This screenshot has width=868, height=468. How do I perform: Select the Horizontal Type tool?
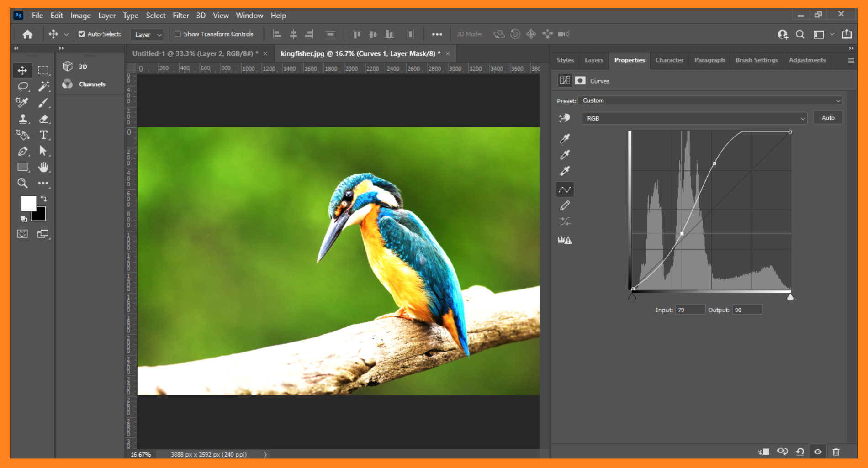point(43,135)
